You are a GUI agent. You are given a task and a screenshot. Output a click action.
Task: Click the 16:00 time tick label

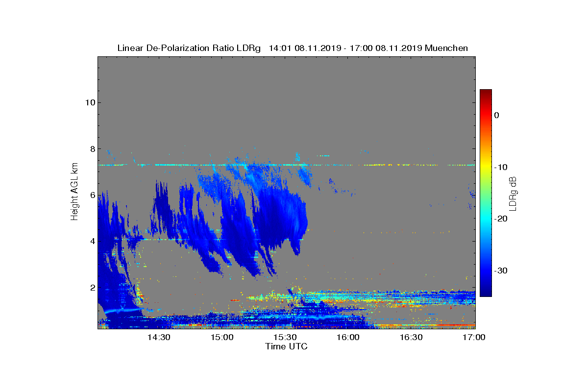[x=348, y=337]
